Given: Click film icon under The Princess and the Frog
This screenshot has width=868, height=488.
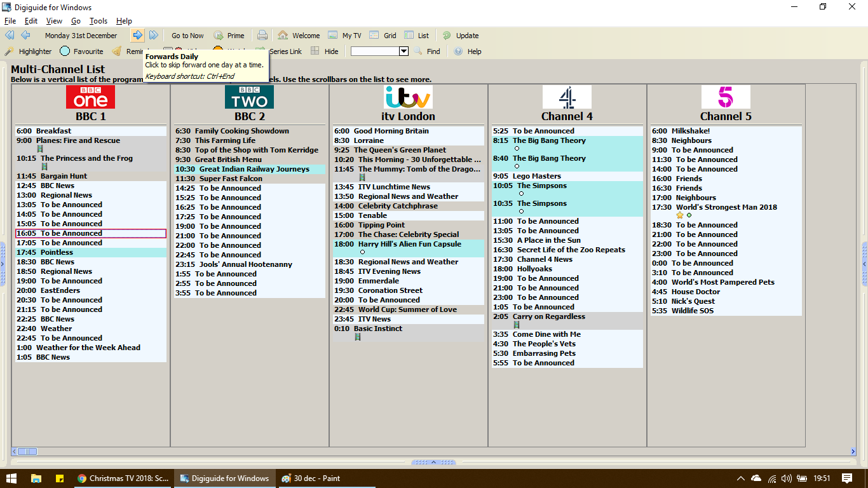Looking at the screenshot, I should click(x=44, y=166).
